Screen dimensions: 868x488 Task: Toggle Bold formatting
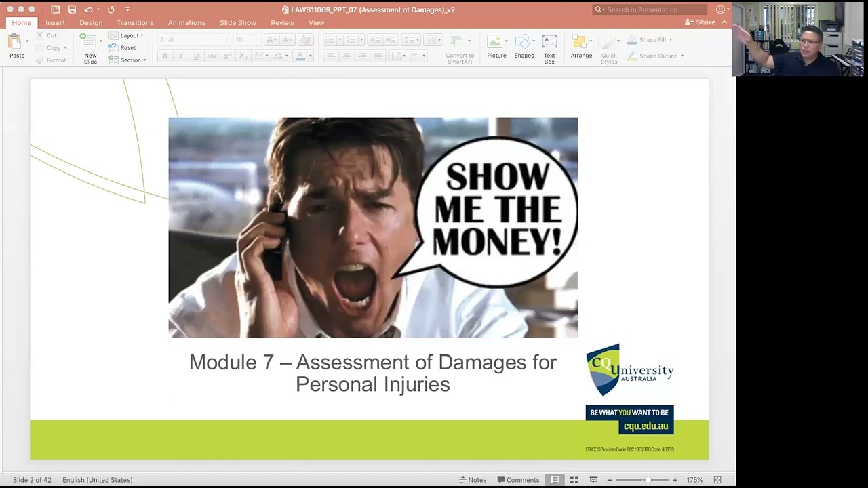tap(165, 56)
